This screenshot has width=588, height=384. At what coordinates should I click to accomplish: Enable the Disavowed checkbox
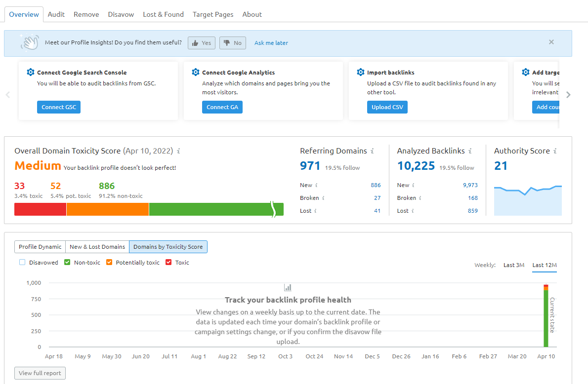point(22,262)
